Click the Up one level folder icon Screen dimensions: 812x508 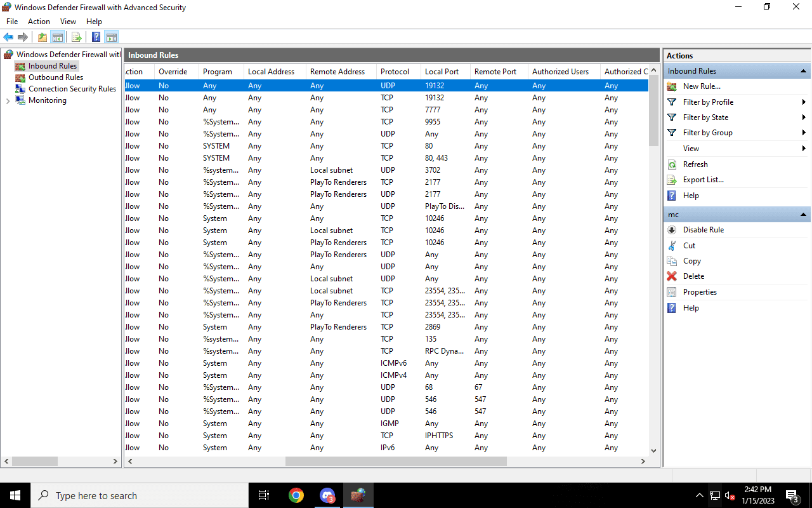click(43, 37)
